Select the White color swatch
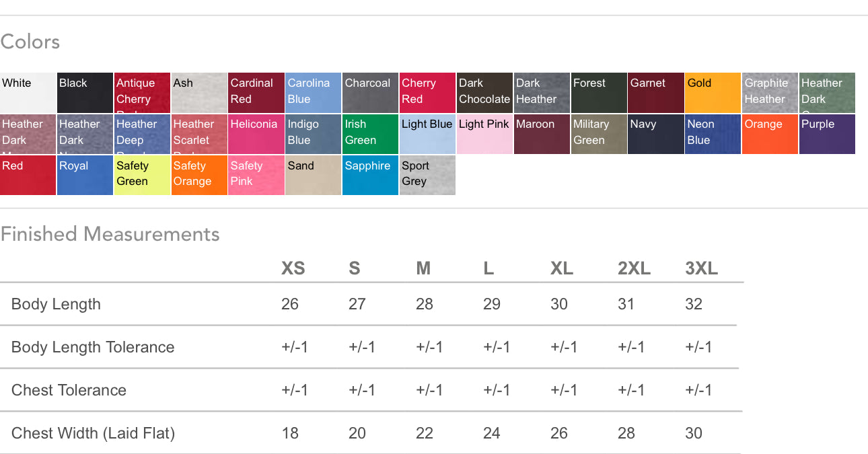The width and height of the screenshot is (868, 454). (x=28, y=93)
